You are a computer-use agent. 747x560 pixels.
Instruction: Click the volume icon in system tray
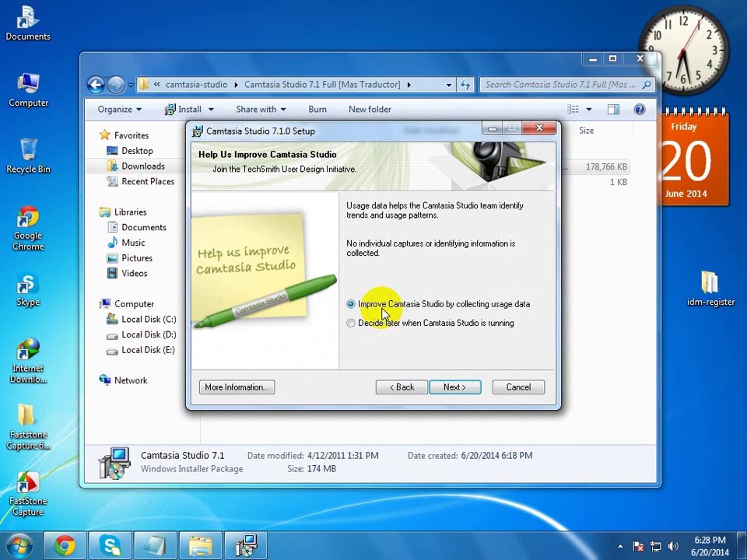click(x=673, y=546)
